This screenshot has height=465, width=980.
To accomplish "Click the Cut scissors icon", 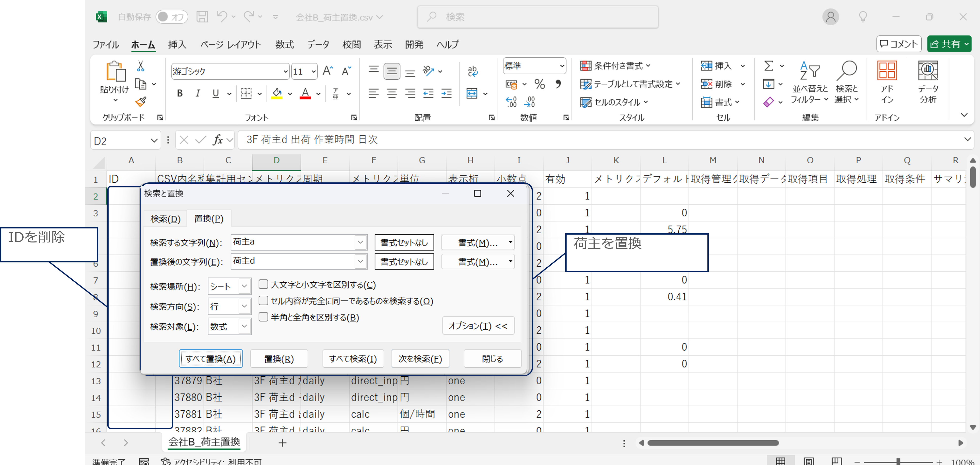I will click(140, 66).
